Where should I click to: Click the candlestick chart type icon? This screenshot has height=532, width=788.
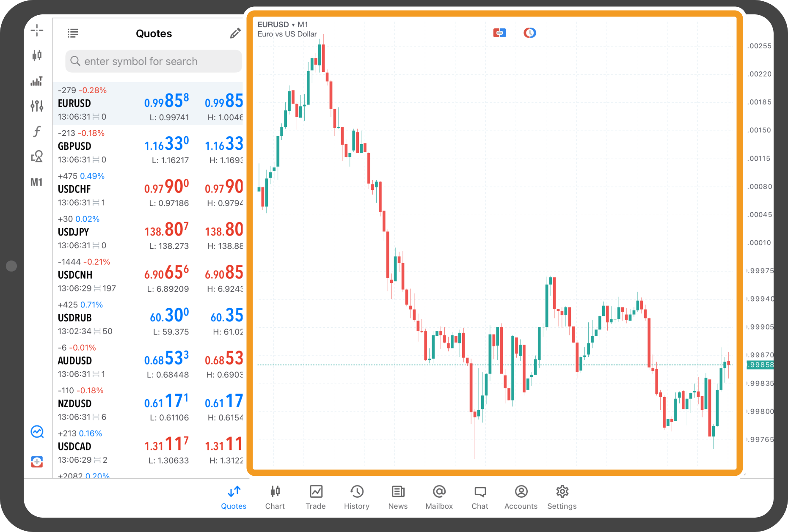[x=37, y=55]
